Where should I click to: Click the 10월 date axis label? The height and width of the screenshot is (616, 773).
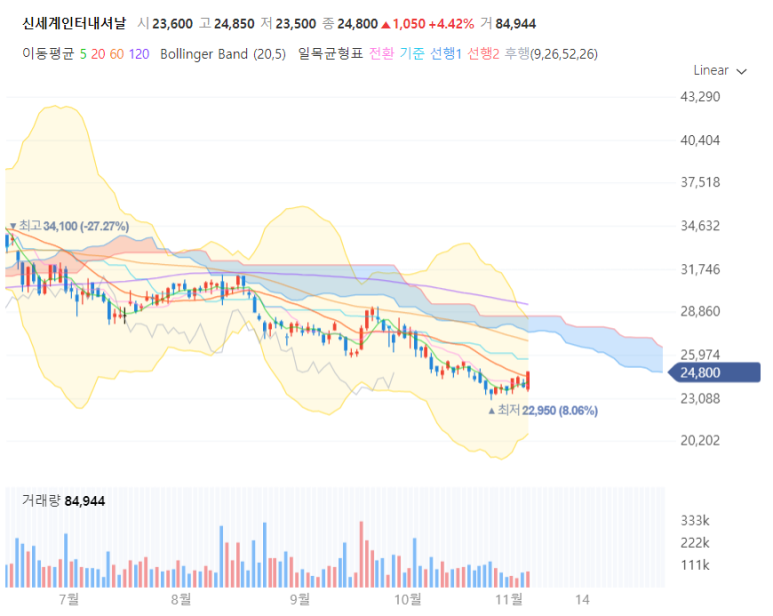[x=408, y=600]
